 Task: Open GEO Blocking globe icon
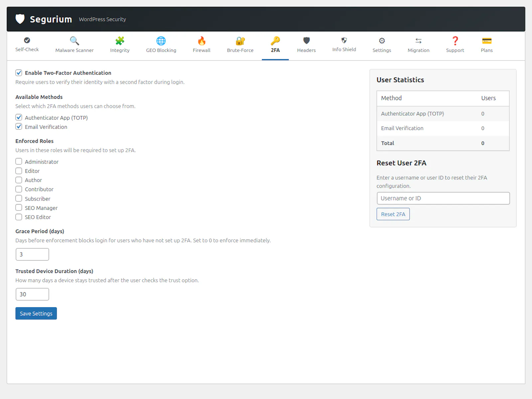tap(161, 41)
